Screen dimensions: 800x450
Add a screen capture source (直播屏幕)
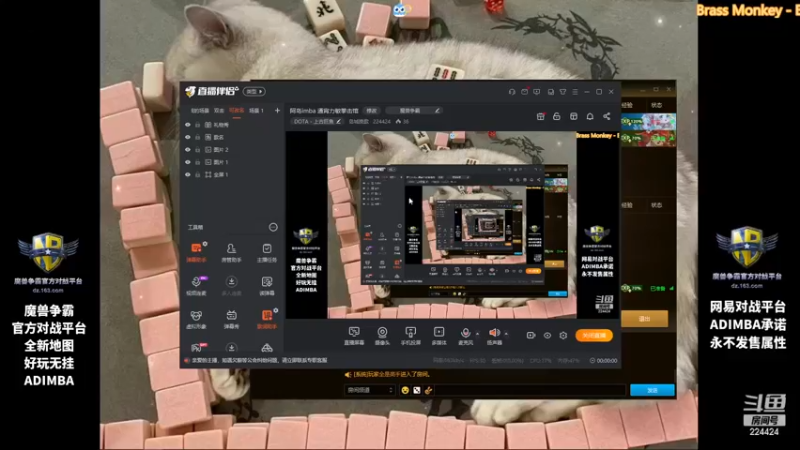click(354, 336)
